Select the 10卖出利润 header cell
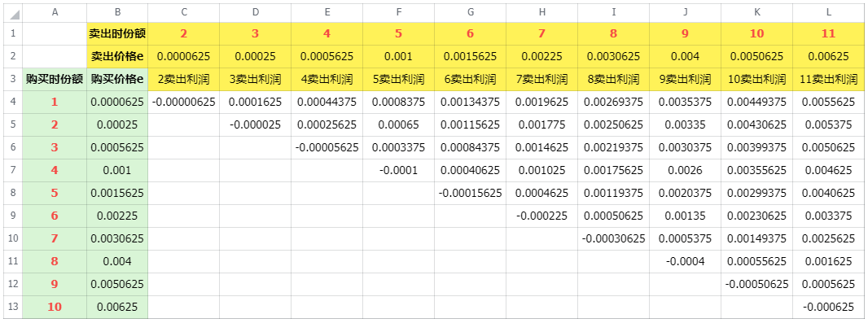The width and height of the screenshot is (868, 323). point(756,79)
